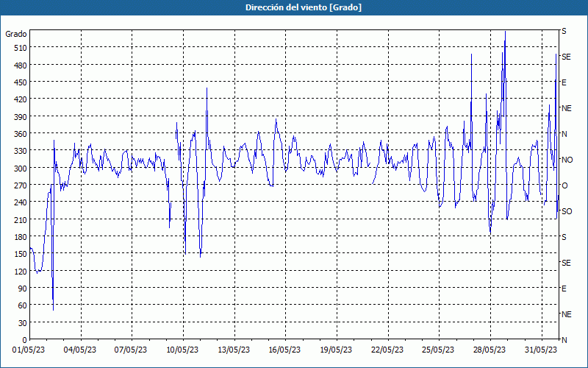
Task: Click the 'NO' compass label on right axis
Action: [567, 160]
